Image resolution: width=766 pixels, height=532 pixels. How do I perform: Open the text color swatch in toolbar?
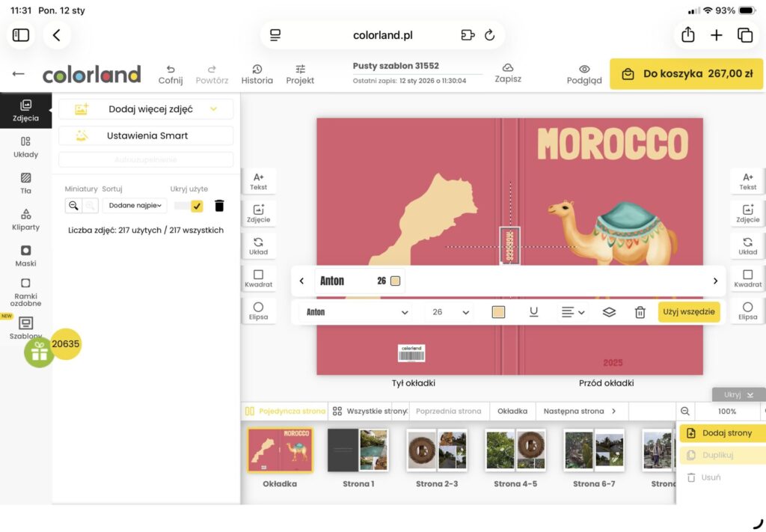coord(498,312)
